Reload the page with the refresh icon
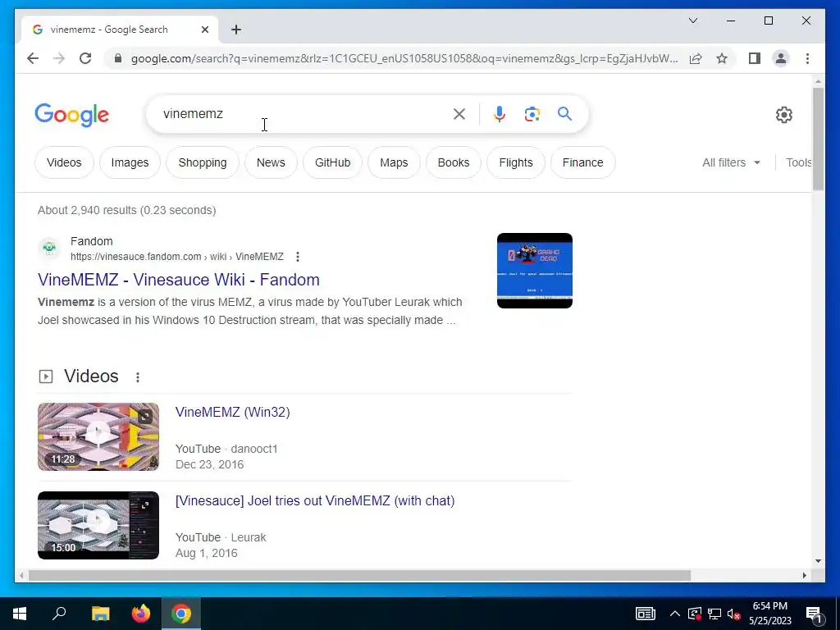This screenshot has width=840, height=630. pyautogui.click(x=85, y=58)
